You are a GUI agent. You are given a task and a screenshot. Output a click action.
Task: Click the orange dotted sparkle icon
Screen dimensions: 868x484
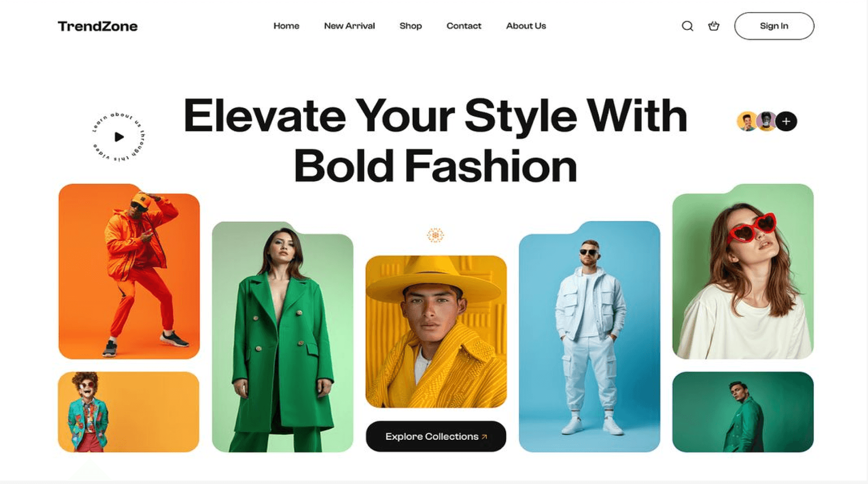pyautogui.click(x=435, y=235)
